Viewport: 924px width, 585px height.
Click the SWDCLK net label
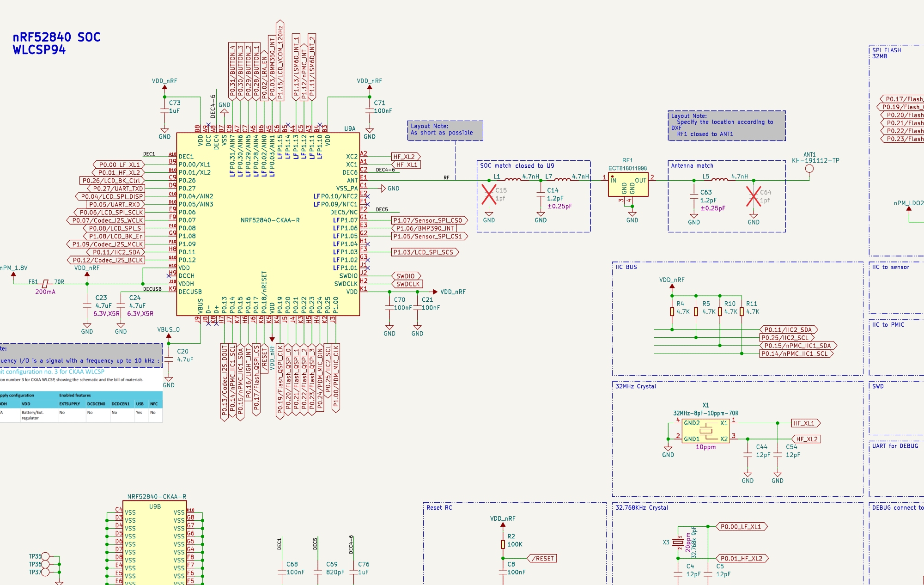(x=407, y=284)
